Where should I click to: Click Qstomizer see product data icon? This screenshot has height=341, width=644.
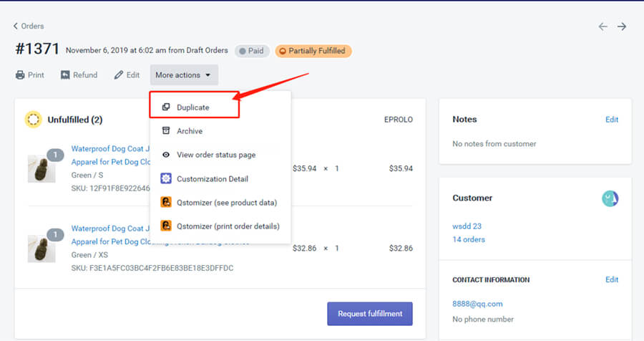[166, 202]
